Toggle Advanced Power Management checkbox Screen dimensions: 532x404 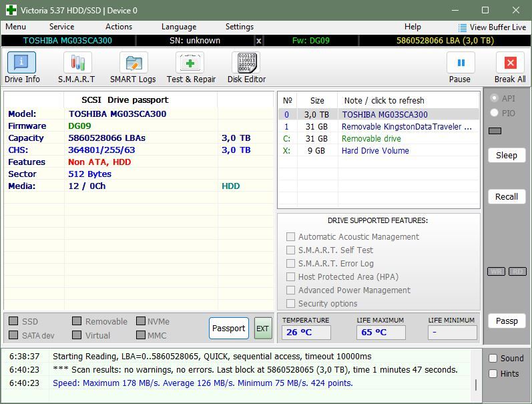(x=290, y=290)
